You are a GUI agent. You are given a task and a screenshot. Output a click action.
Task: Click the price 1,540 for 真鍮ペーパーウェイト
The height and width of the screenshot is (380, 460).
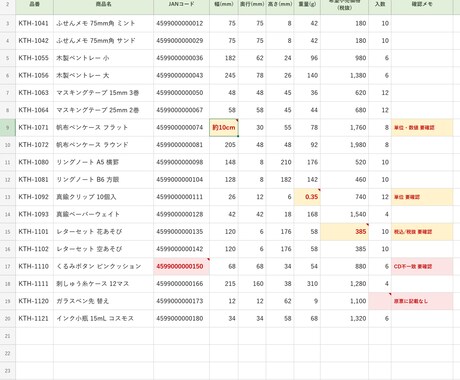tap(345, 214)
